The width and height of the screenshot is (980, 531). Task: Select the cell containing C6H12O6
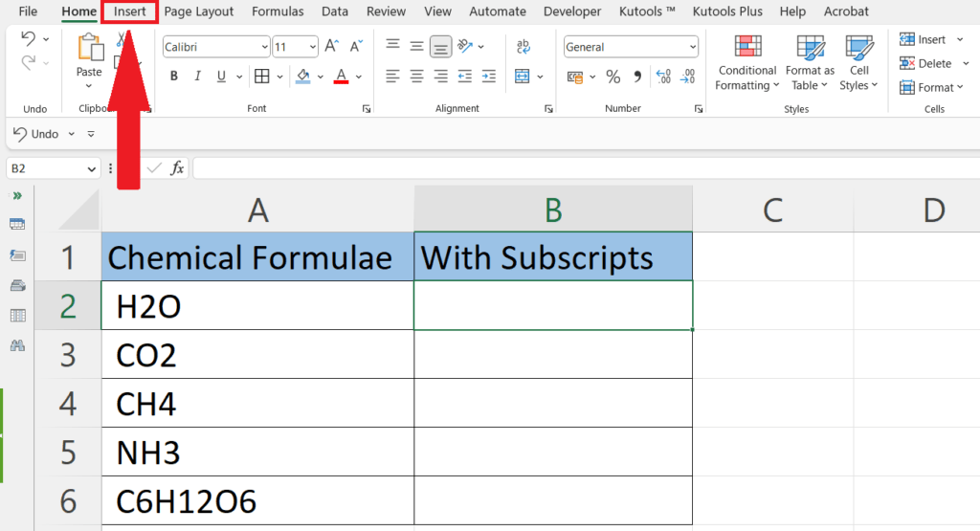click(257, 500)
